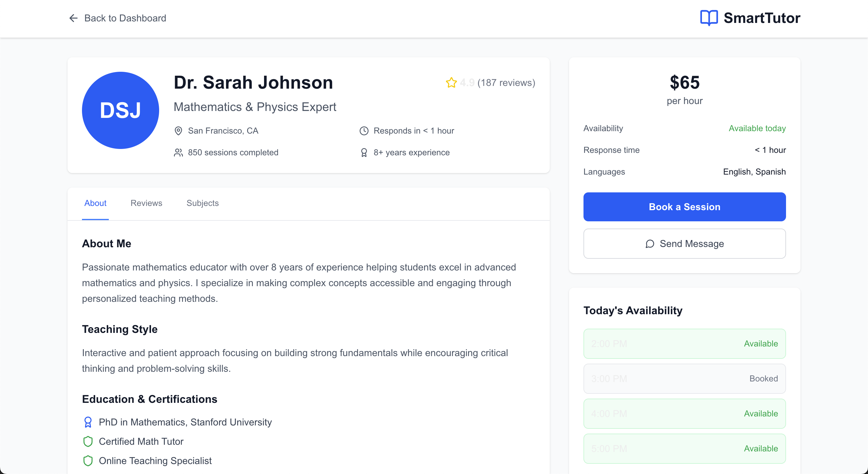The width and height of the screenshot is (868, 474).
Task: Select the About tab
Action: [x=95, y=203]
